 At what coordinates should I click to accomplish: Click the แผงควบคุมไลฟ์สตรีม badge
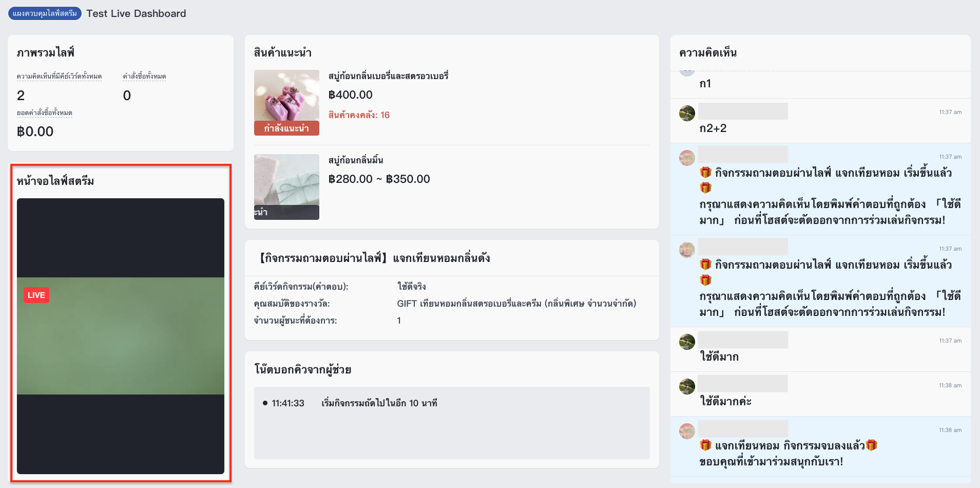[45, 13]
